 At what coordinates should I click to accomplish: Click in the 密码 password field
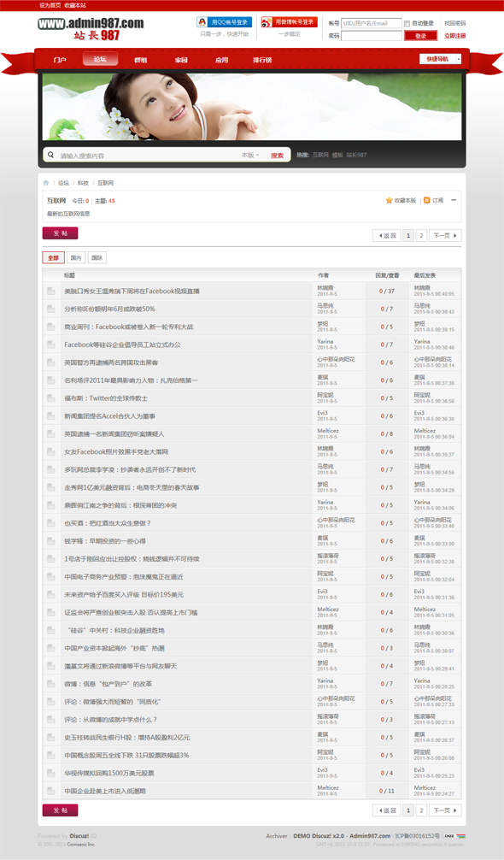pos(372,36)
